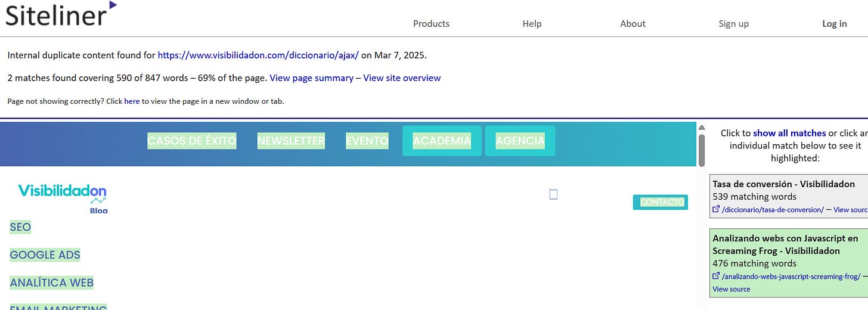This screenshot has height=310, width=868.
Task: Click the '539 matching words' text
Action: pos(754,197)
